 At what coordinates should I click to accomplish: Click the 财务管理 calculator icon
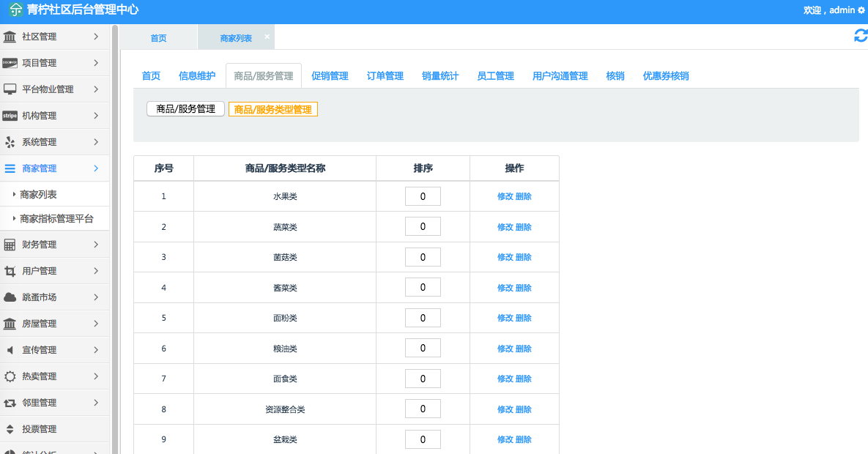tap(10, 245)
